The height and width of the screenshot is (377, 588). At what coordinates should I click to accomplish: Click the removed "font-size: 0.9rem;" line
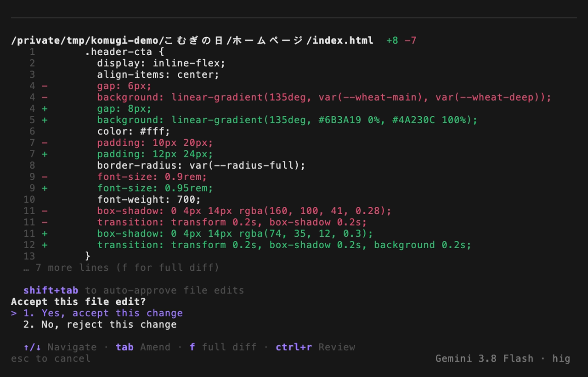(x=152, y=177)
